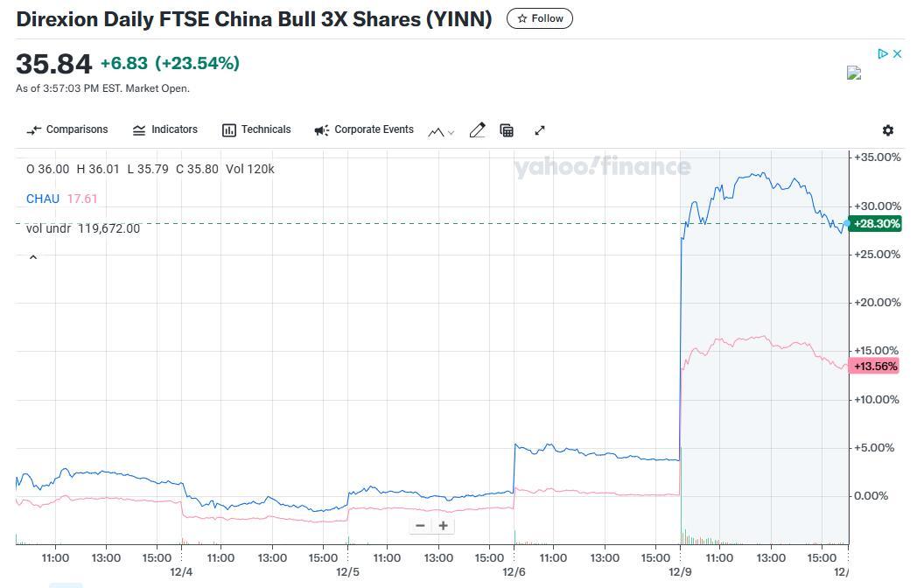Open the Indicators list
Screen dimensions: 917x588
click(x=165, y=129)
